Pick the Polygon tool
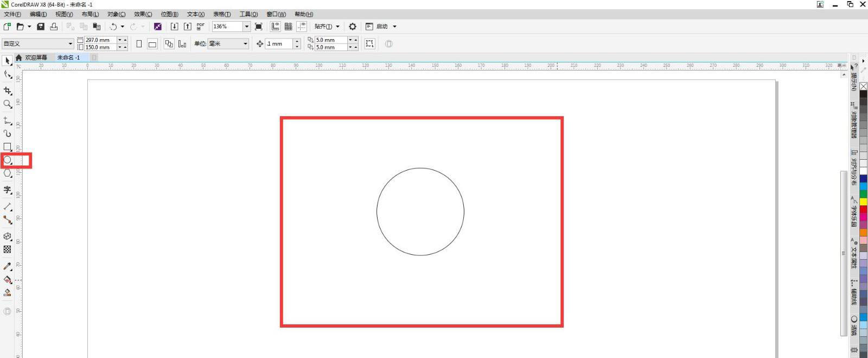This screenshot has height=358, width=868. 8,173
